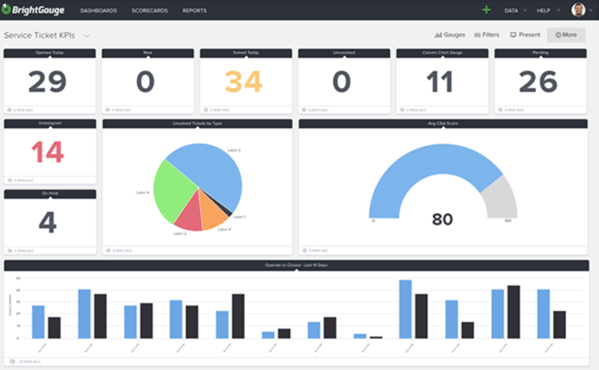Select the Pending gauge header
The image size is (599, 370).
pos(541,53)
